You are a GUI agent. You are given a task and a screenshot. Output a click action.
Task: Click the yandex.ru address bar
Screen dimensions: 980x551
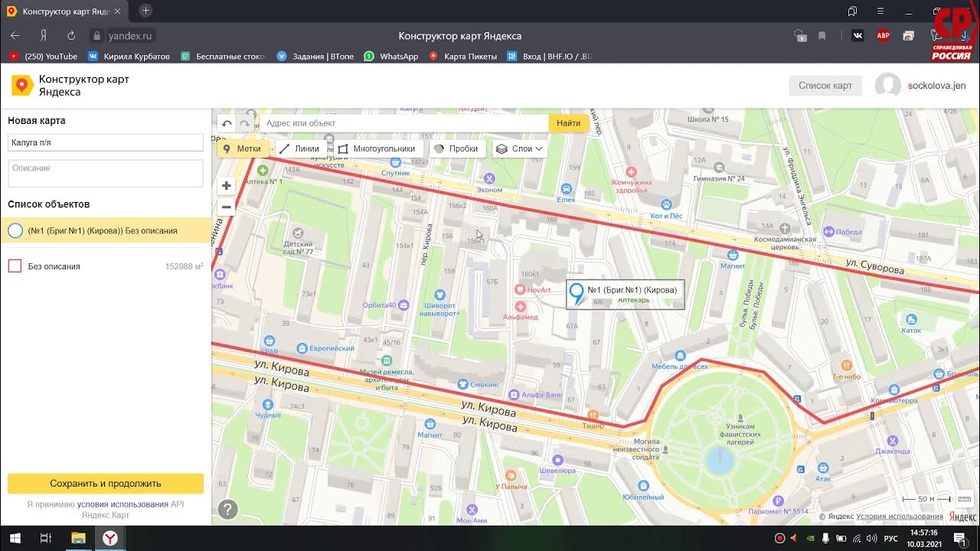[129, 35]
